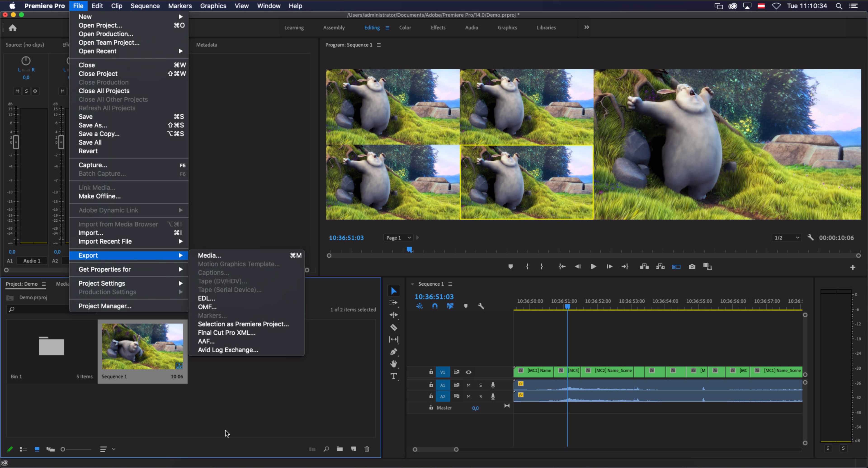The width and height of the screenshot is (868, 468).
Task: Choose Save As... in File menu
Action: coord(128,125)
